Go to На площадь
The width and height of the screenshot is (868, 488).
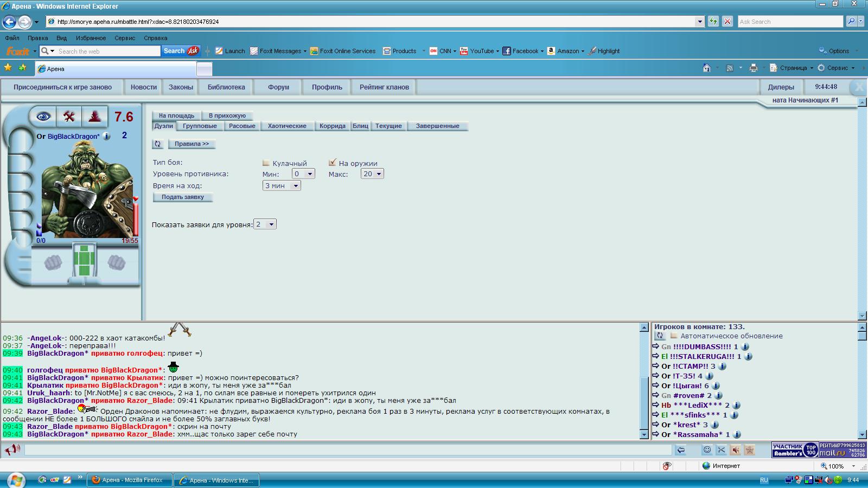point(176,115)
